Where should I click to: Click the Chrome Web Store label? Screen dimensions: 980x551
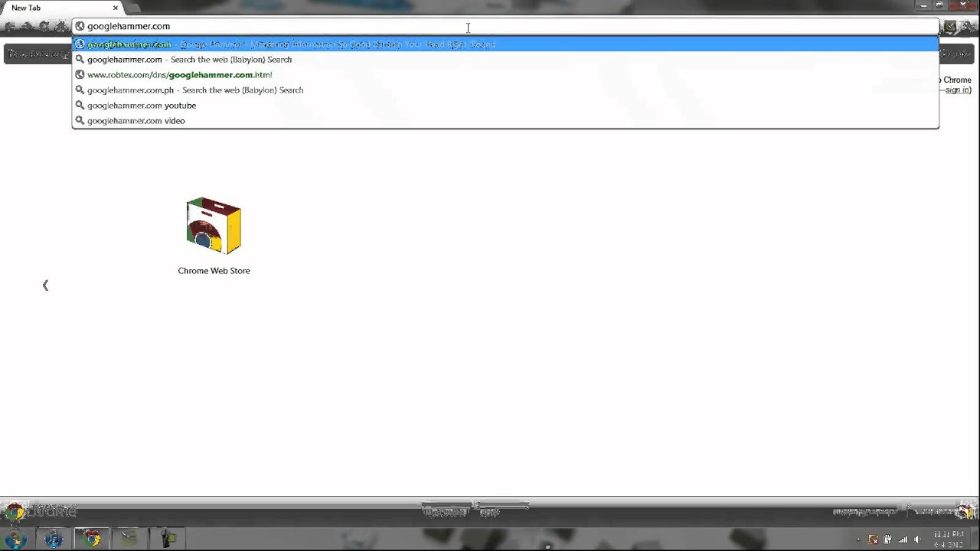[214, 271]
